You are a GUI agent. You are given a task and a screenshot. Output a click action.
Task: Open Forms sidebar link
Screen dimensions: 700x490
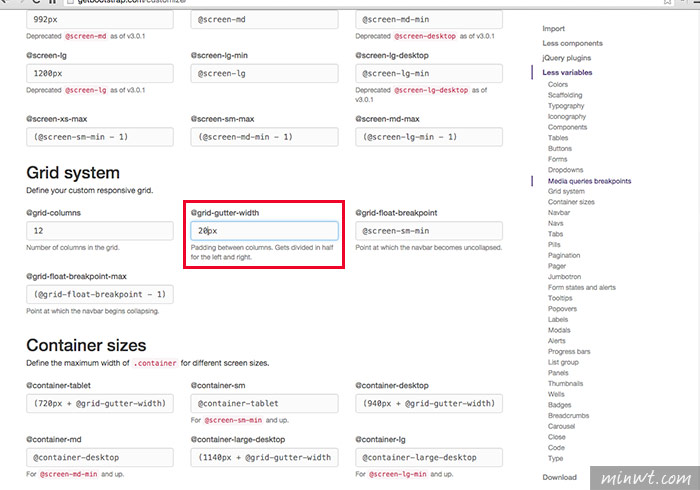point(558,159)
